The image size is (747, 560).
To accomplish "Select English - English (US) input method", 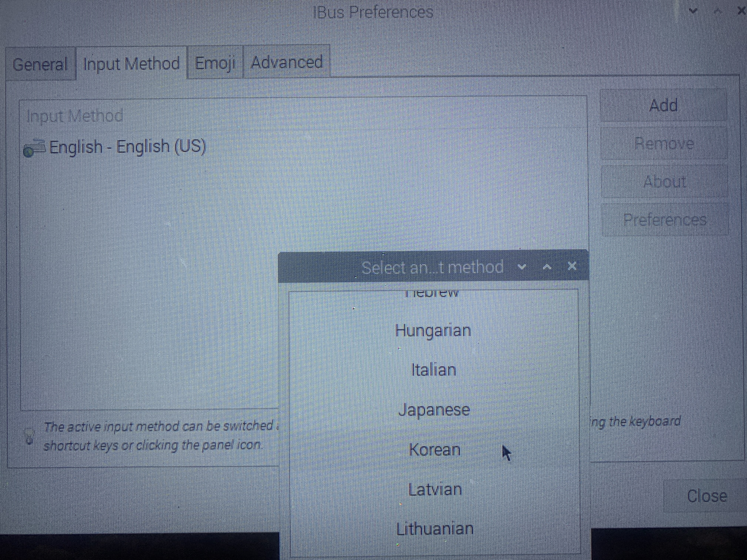I will pos(127,147).
